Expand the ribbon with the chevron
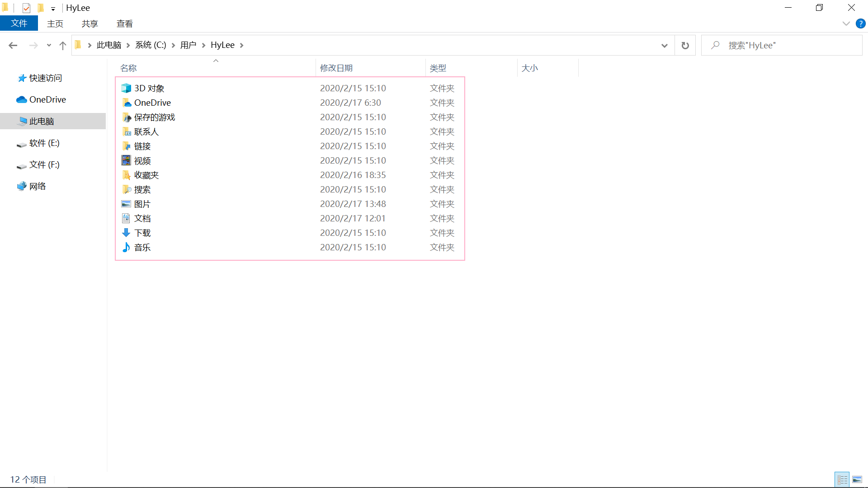Viewport: 868px width, 488px height. (846, 23)
